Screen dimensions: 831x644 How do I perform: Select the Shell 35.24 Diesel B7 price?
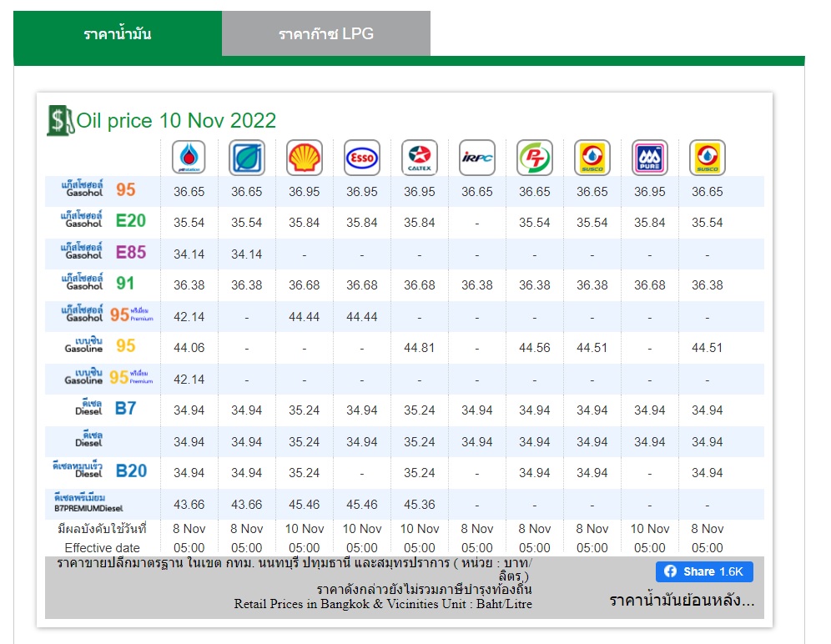(305, 410)
